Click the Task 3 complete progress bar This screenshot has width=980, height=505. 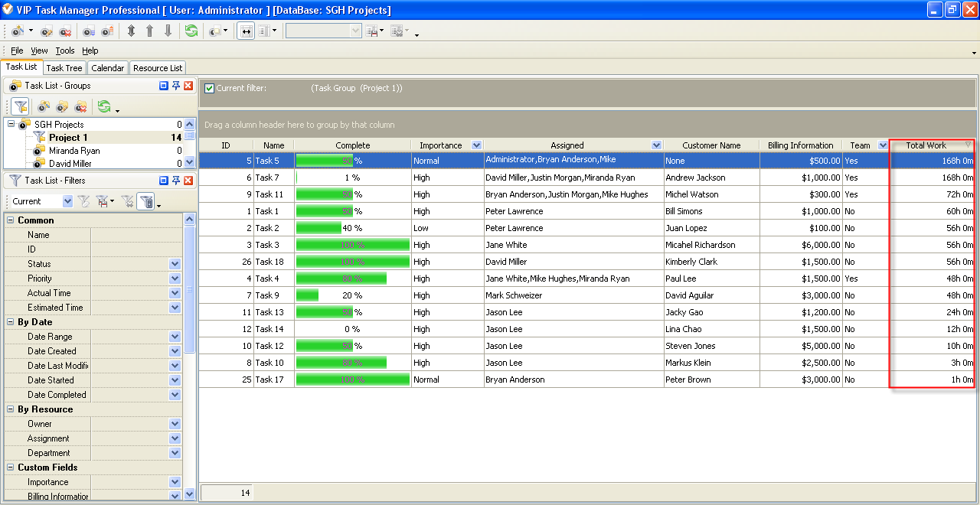point(352,245)
